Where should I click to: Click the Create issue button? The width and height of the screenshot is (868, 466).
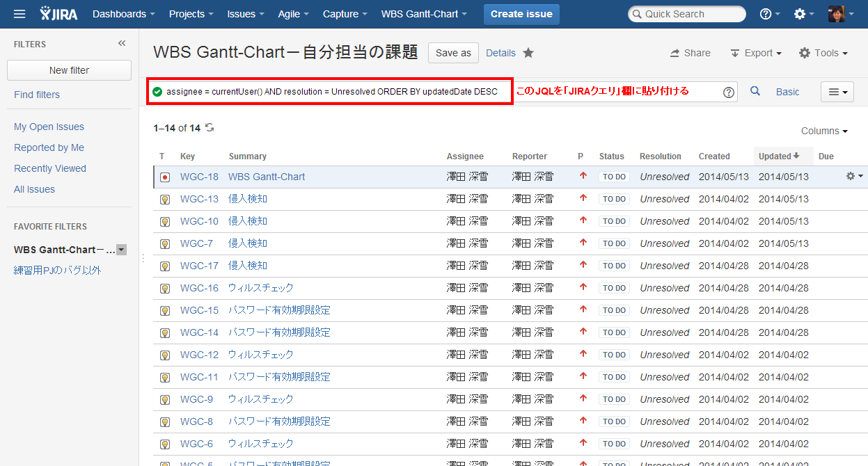click(x=521, y=14)
